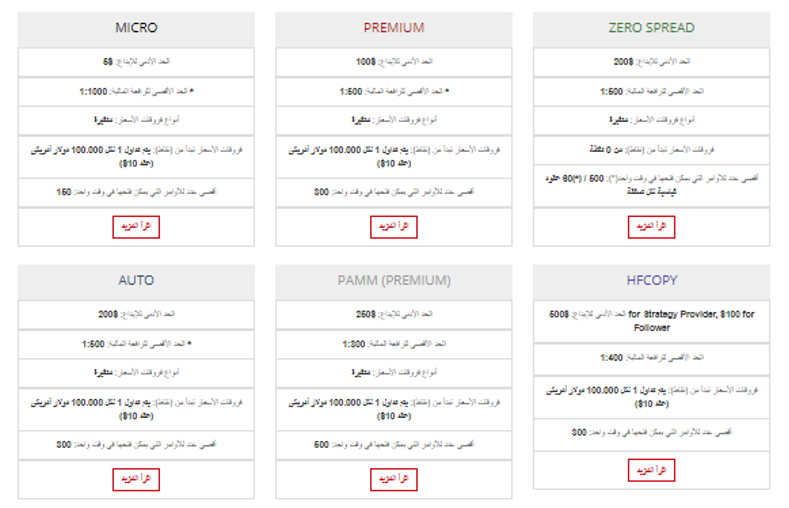
Task: Select the $200 minimum deposit row in ZERO SPREAD
Action: pos(651,62)
